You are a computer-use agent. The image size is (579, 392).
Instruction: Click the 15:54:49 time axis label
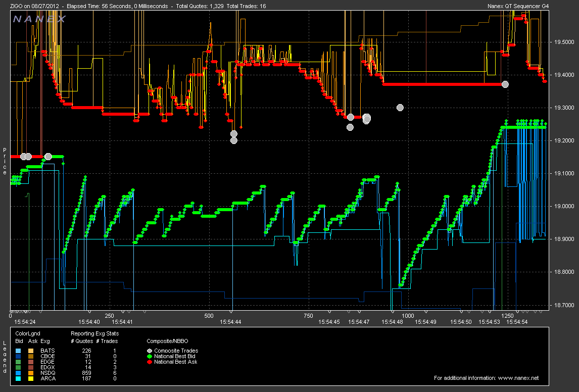[425, 322]
